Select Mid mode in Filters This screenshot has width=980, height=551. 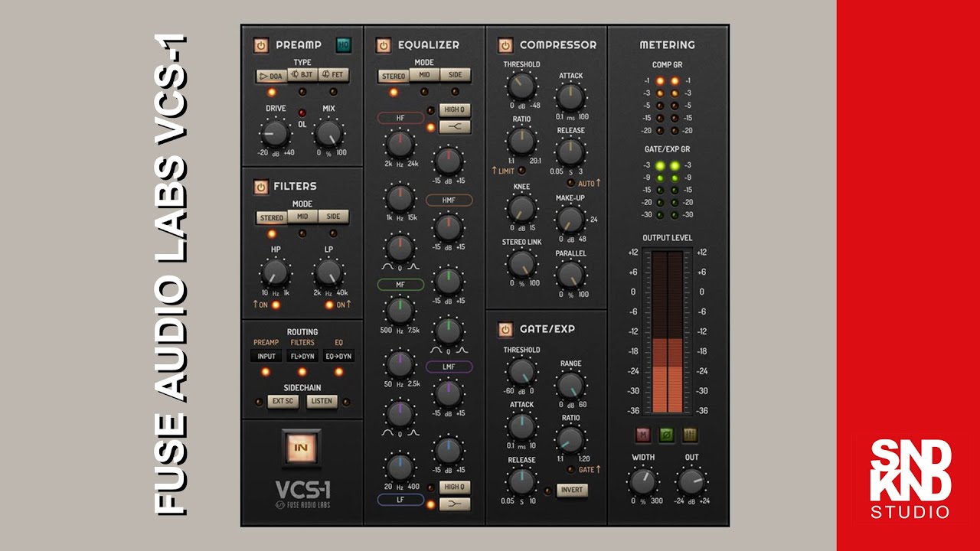302,217
